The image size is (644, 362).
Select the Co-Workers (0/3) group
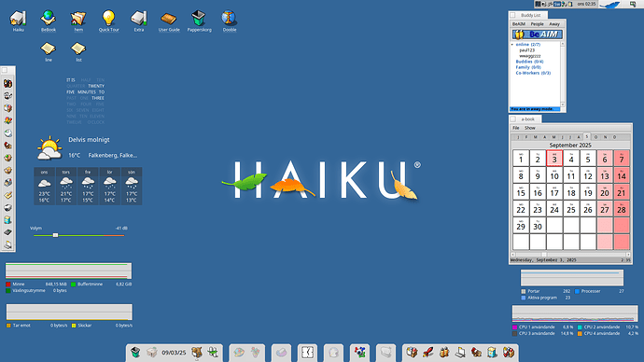[x=533, y=73]
